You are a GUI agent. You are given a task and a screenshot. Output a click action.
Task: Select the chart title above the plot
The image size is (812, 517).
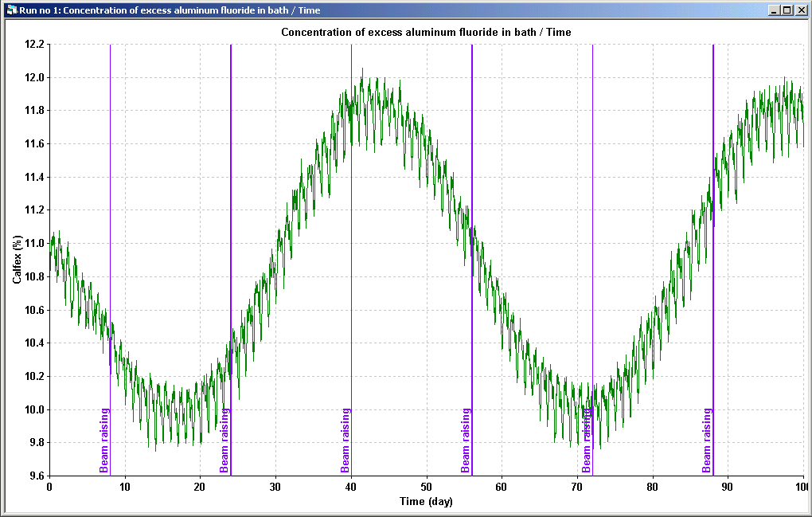coord(426,32)
